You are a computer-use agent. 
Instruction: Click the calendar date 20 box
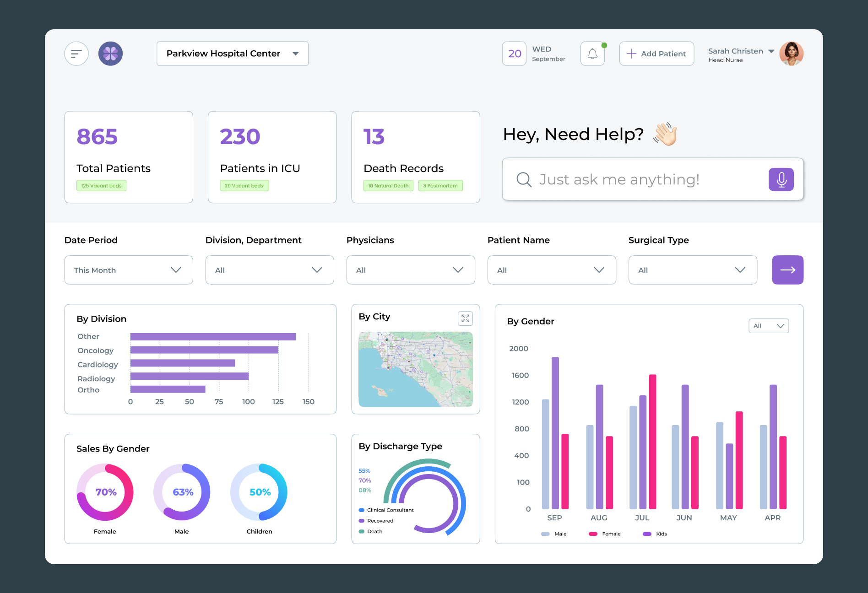click(514, 54)
